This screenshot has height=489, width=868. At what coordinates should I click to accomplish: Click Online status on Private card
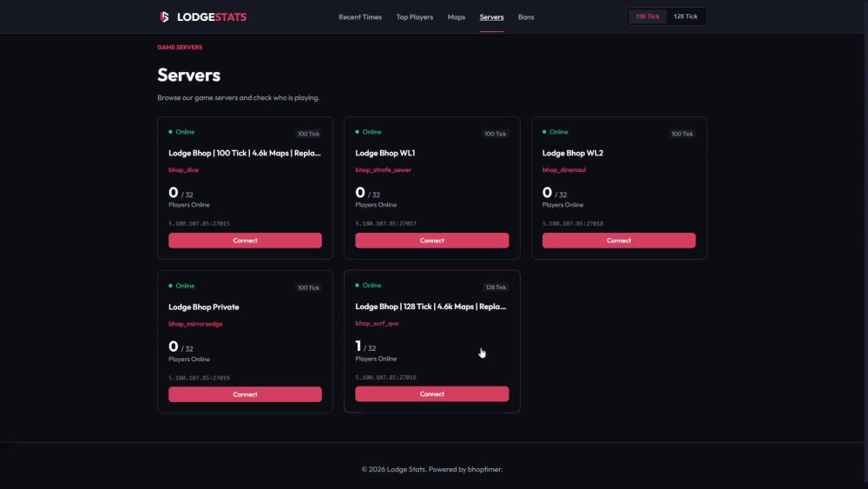tap(181, 286)
